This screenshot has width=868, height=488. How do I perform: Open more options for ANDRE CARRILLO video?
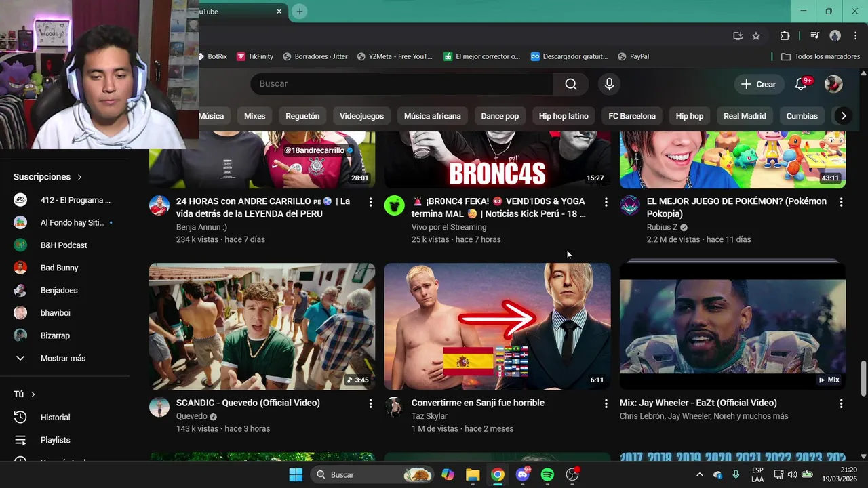pos(370,202)
